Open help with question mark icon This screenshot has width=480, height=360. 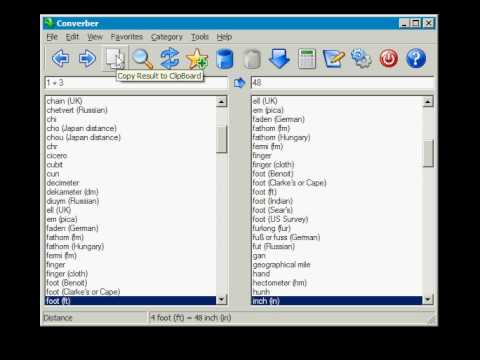click(416, 59)
